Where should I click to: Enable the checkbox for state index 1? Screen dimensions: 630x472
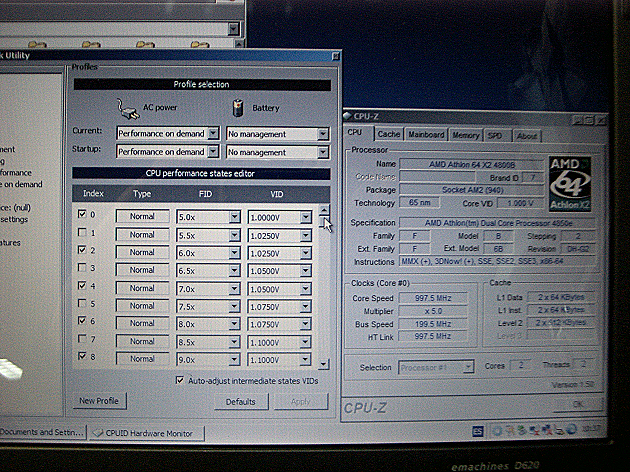point(82,232)
